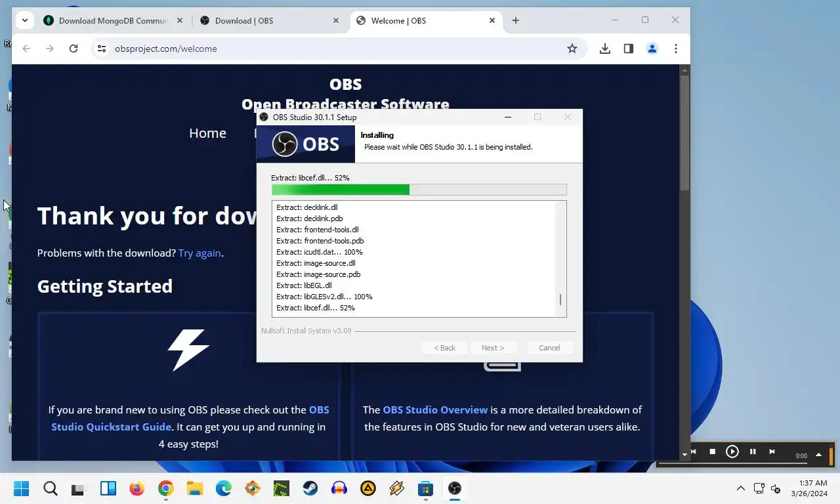840x504 pixels.
Task: Click Cancel in OBS Setup
Action: tap(549, 348)
